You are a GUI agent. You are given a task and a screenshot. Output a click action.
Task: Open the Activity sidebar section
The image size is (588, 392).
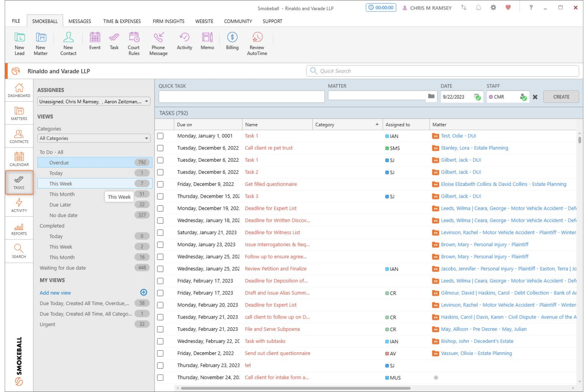click(19, 206)
